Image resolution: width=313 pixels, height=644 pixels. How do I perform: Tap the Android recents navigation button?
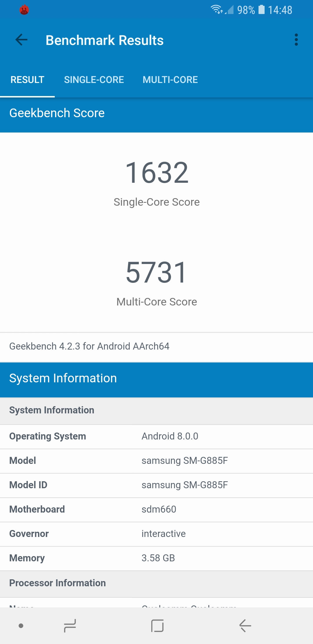pyautogui.click(x=70, y=626)
